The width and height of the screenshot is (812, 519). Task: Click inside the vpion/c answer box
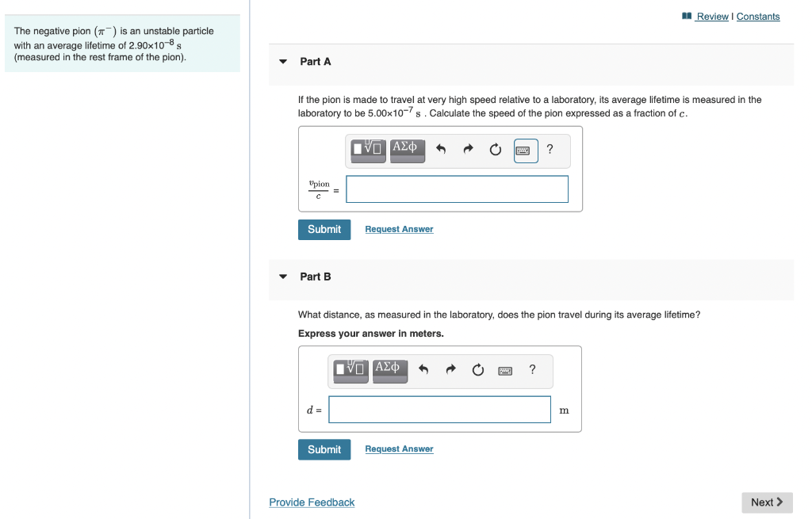[x=457, y=189]
